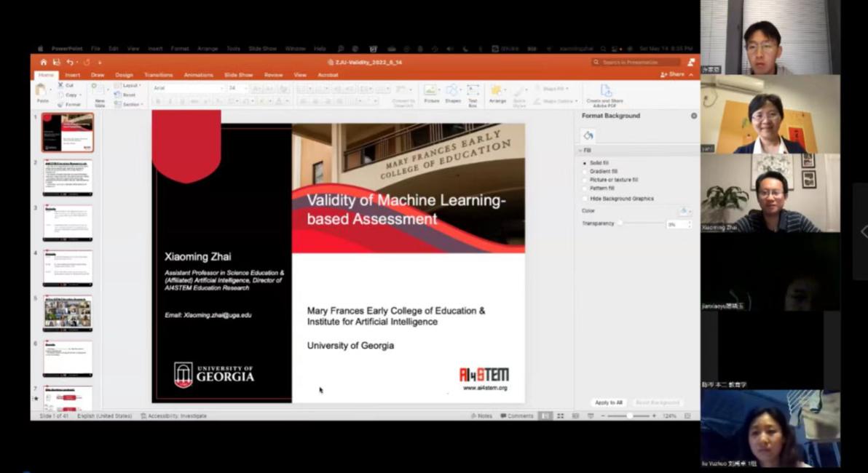Image resolution: width=868 pixels, height=473 pixels.
Task: Switch to Slide Sorter view icon
Action: 560,416
